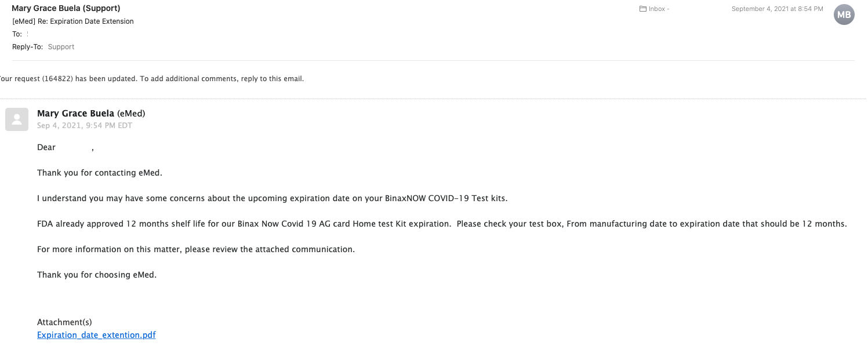Click the Dear greeting line
Image resolution: width=868 pixels, height=364 pixels.
(x=66, y=148)
